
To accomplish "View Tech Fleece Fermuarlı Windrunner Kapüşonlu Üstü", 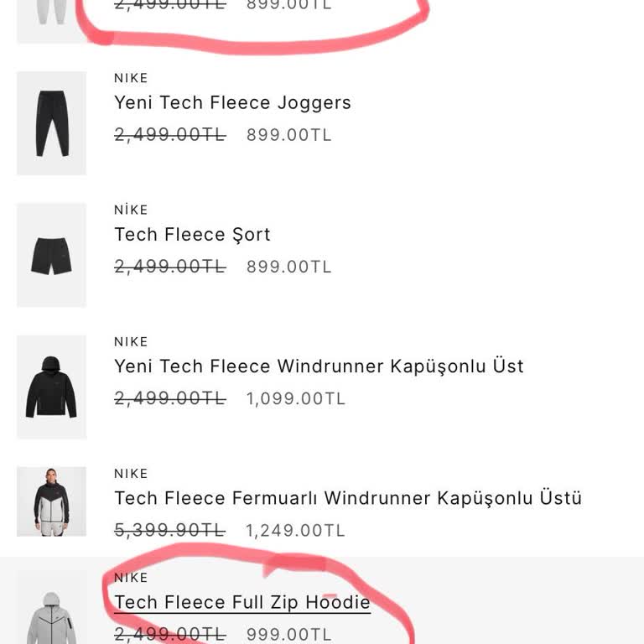I will coord(347,498).
